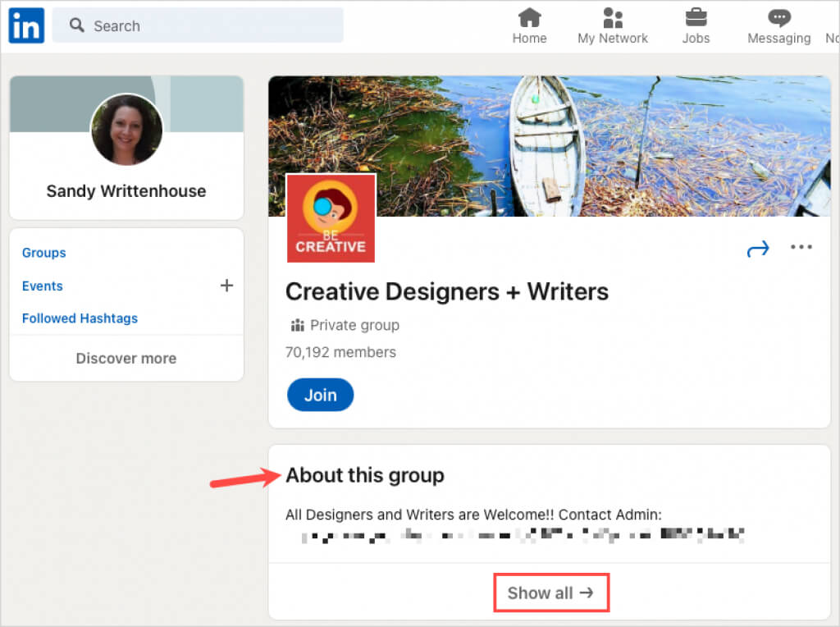The height and width of the screenshot is (627, 840).
Task: Click the plus icon next to Events
Action: [226, 286]
